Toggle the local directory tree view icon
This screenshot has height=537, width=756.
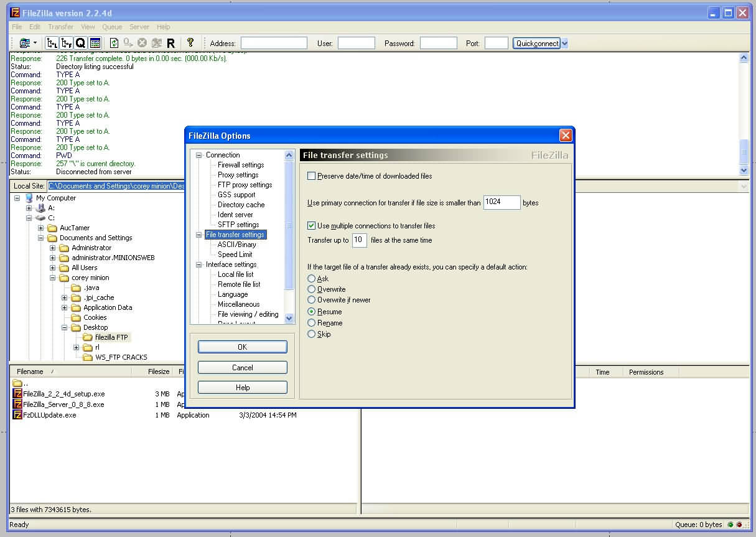52,43
